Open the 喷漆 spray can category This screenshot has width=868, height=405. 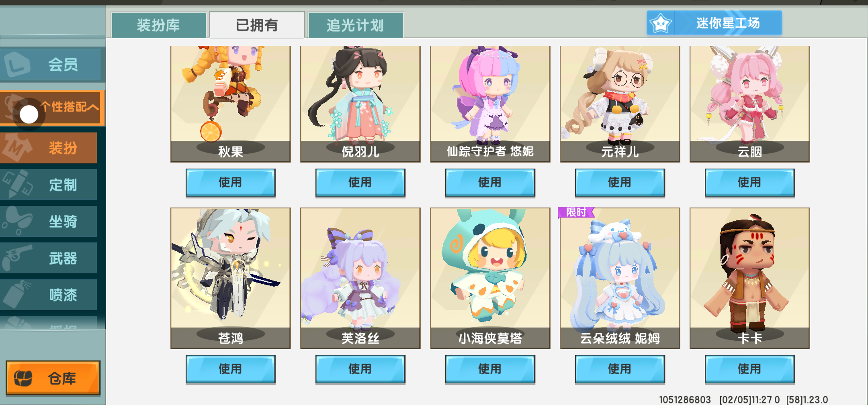(x=16, y=294)
